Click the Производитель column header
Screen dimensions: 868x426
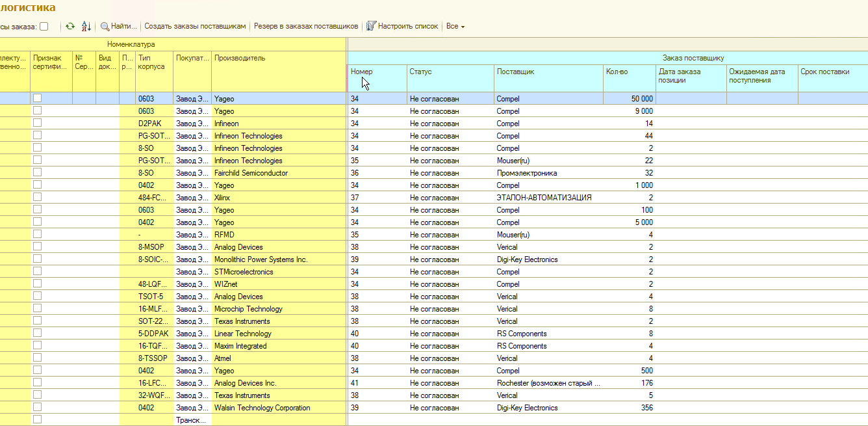(240, 58)
